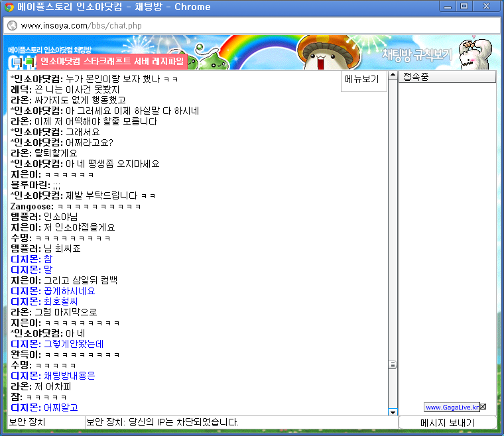This screenshot has width=504, height=436.
Task: Open the 메뉴보기 menu
Action: click(363, 80)
